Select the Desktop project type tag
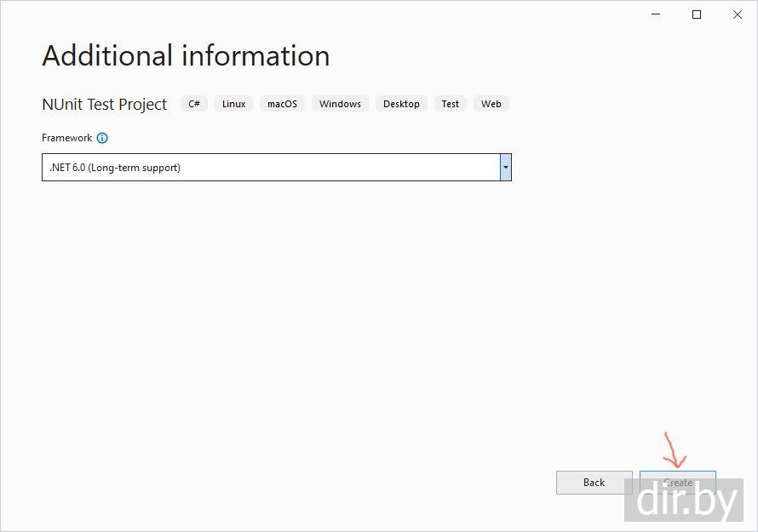The image size is (758, 532). pyautogui.click(x=401, y=104)
